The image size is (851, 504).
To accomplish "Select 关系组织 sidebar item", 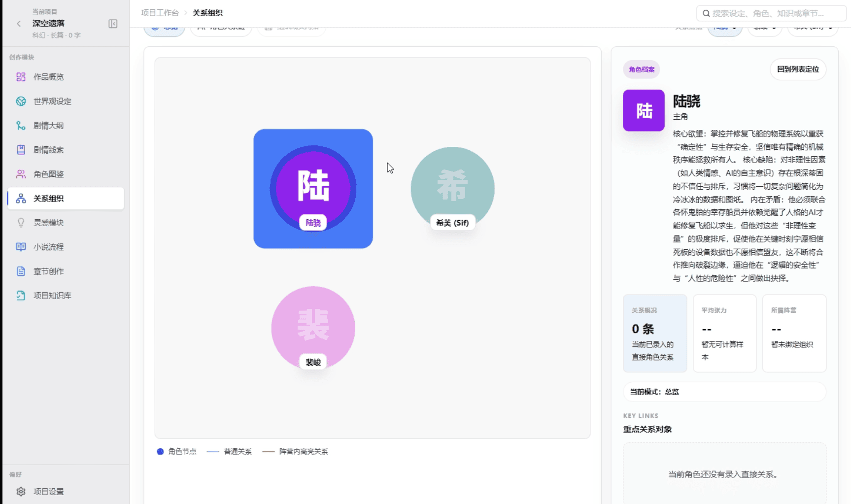I will [x=66, y=198].
